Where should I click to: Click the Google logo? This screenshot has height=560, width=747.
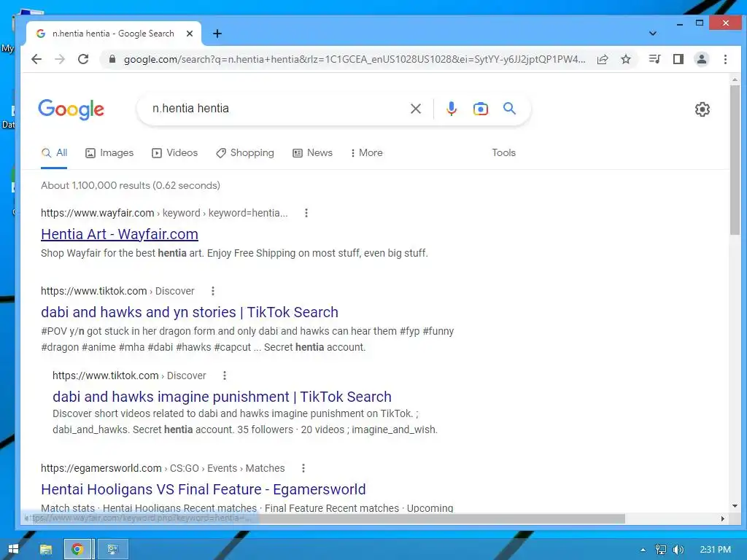coord(71,109)
